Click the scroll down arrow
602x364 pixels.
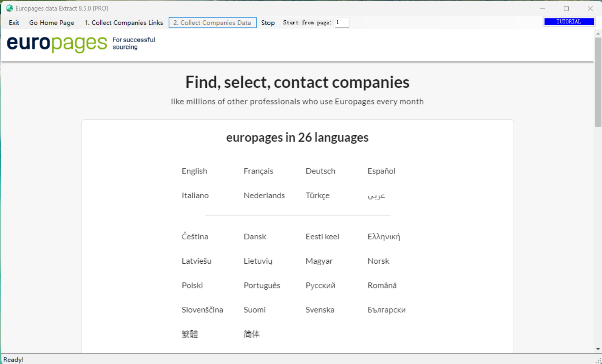point(598,349)
